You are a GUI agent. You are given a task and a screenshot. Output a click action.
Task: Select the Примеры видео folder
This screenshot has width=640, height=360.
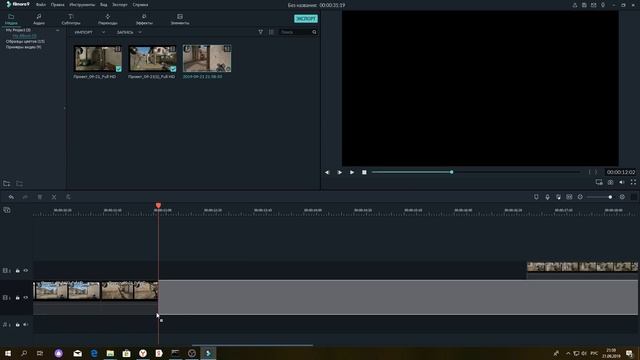[x=23, y=47]
